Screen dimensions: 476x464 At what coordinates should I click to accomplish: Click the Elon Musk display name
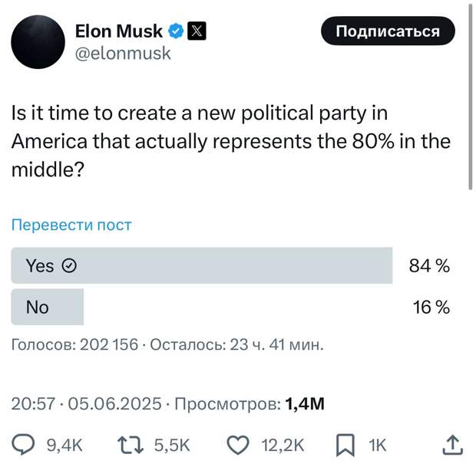(x=118, y=31)
